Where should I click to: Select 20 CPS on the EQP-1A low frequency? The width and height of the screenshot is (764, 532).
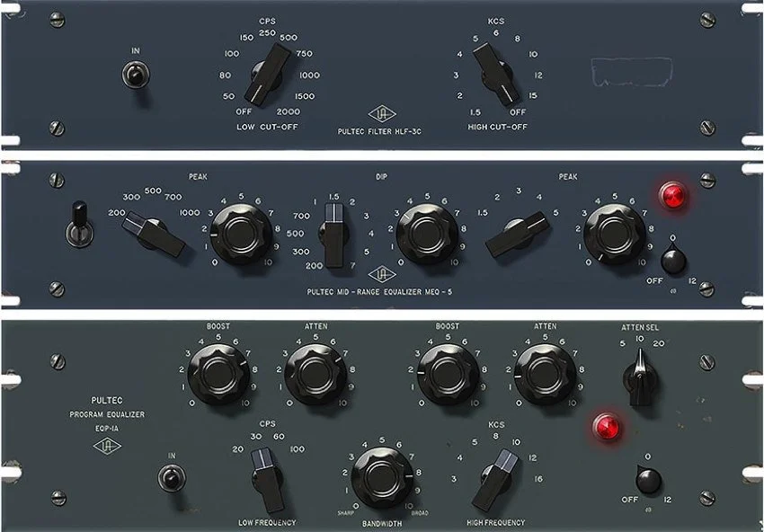coord(238,449)
